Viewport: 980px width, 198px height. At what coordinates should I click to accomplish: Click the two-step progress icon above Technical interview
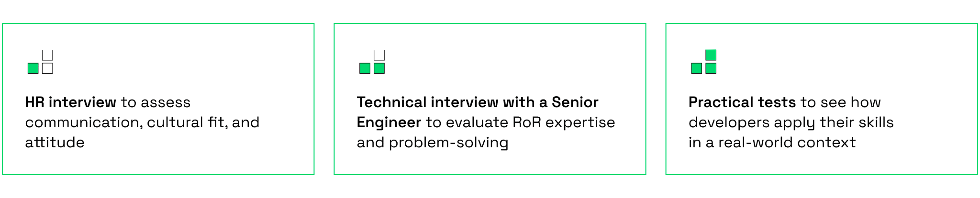click(372, 62)
